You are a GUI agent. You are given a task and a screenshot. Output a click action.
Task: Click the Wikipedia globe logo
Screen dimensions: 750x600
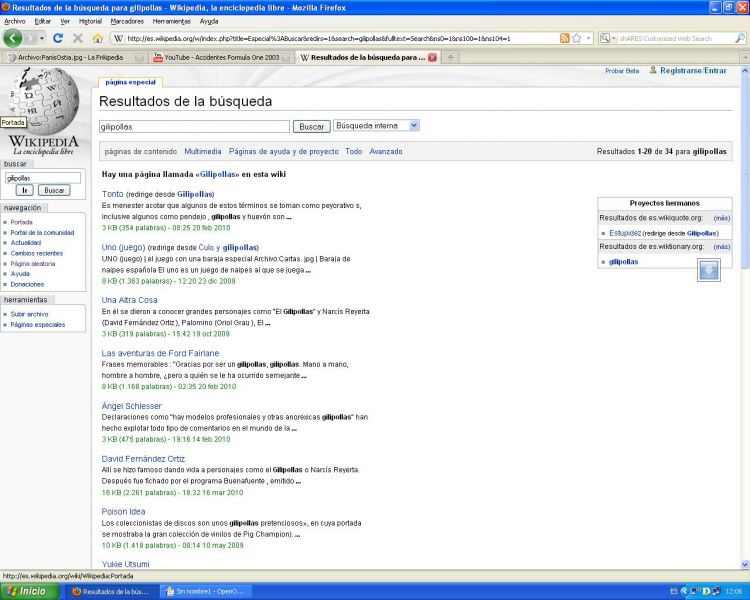pos(44,101)
